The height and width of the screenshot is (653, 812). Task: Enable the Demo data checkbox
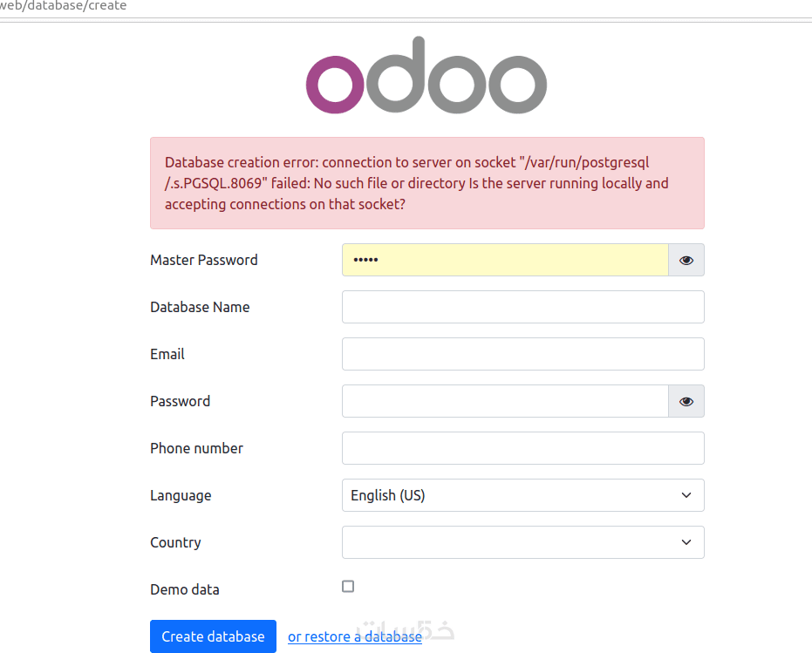348,587
